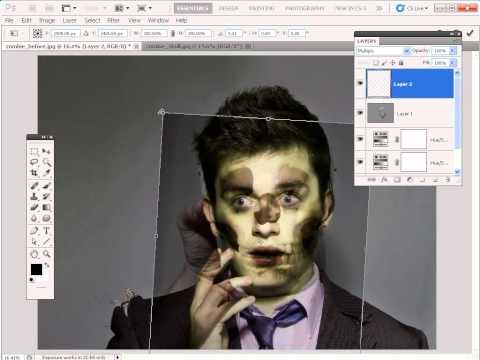Hide Layer 1 visibility eye
Image resolution: width=480 pixels, height=360 pixels.
360,113
